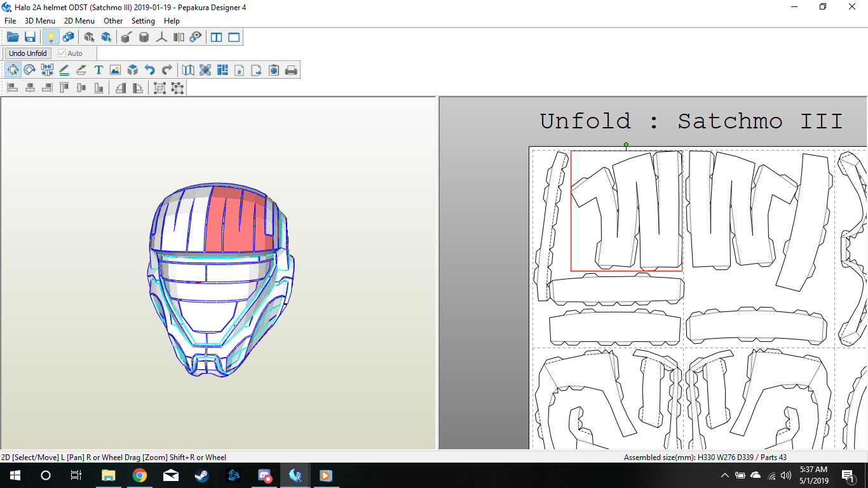
Task: Rotate part clockwise icon
Action: [138, 88]
